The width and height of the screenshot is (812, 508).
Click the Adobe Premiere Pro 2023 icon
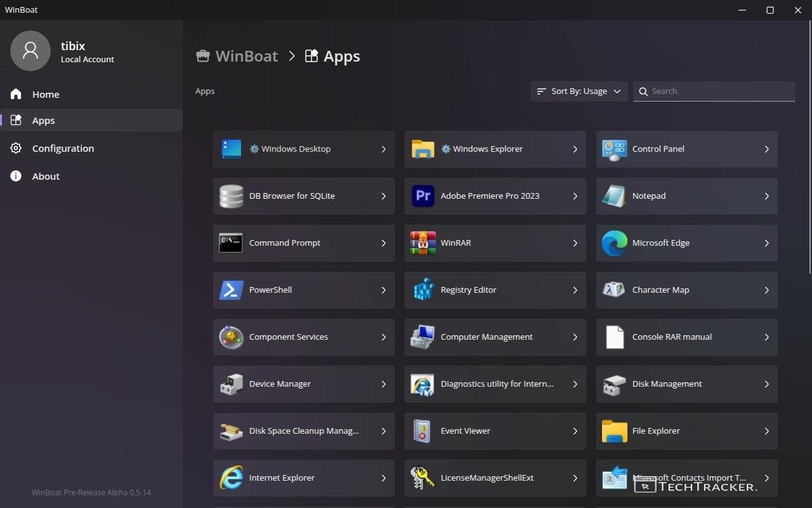pyautogui.click(x=422, y=196)
